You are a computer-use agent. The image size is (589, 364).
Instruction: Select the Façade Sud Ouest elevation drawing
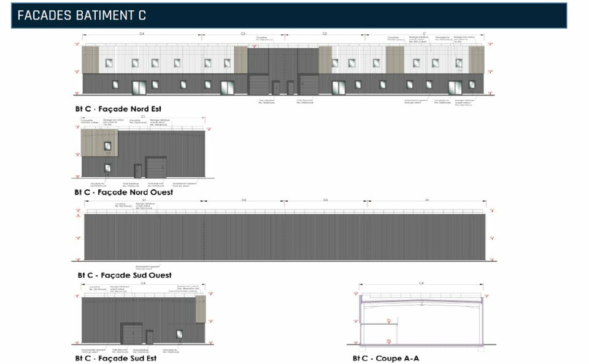(x=284, y=237)
